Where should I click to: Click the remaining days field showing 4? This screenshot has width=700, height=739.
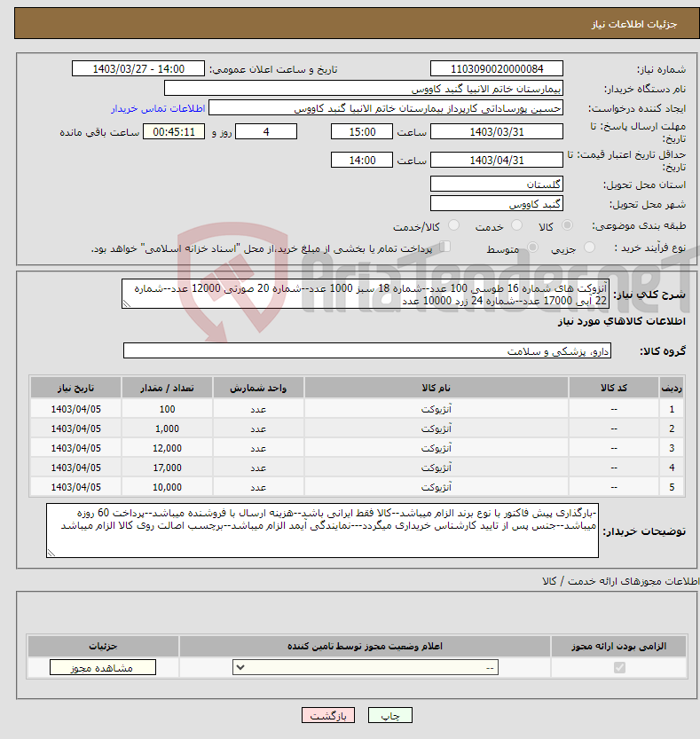pos(266,131)
